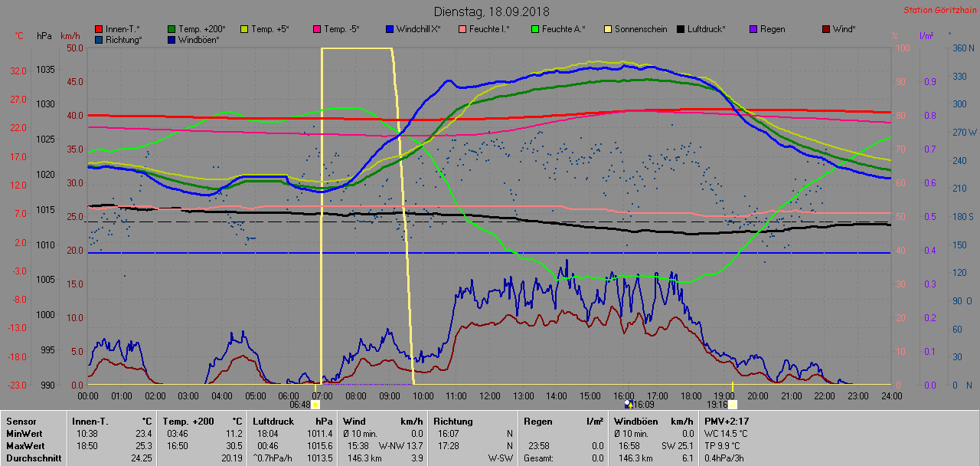
Task: Click the Station Göritzhain label
Action: click(x=939, y=11)
